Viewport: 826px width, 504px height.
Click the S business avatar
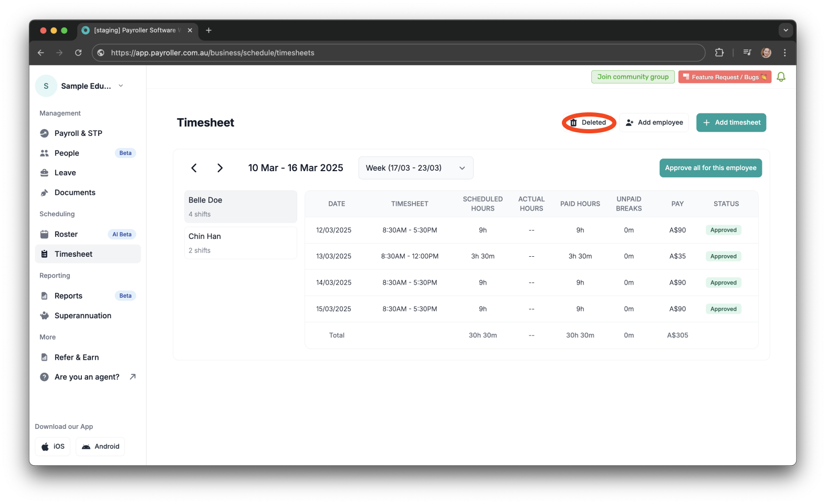(x=46, y=86)
